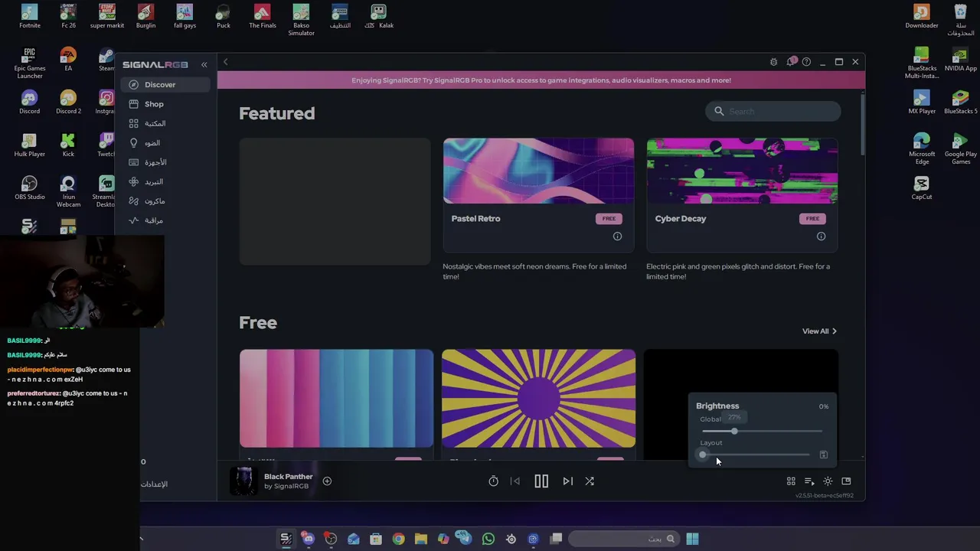The image size is (980, 551).
Task: Open Hulk Player desktop shortcut
Action: [30, 145]
